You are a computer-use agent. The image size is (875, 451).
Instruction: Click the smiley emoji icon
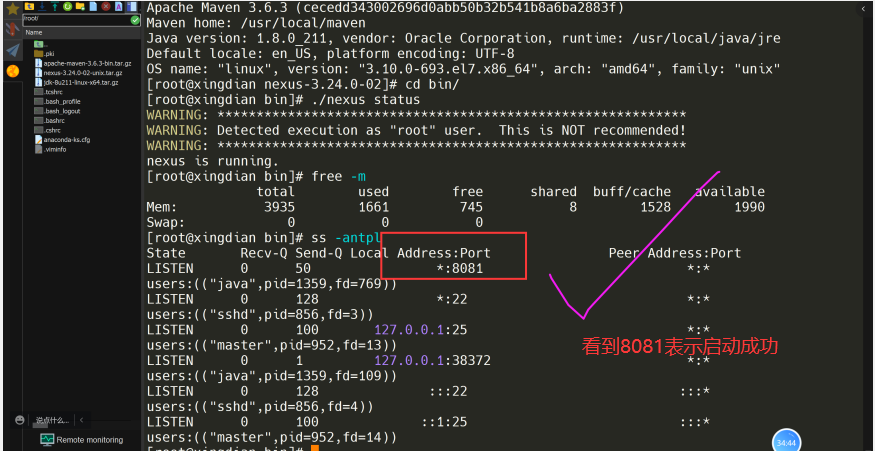coord(20,420)
